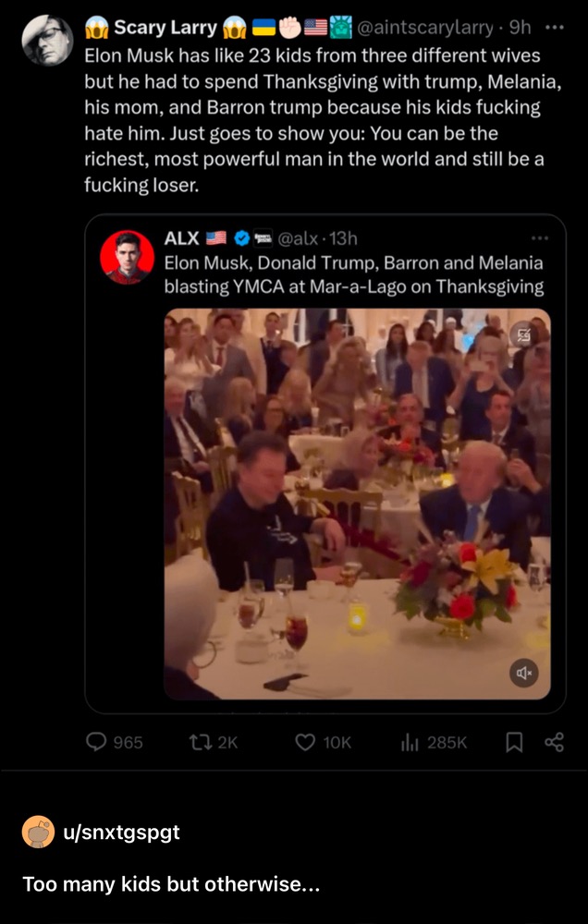The width and height of the screenshot is (588, 924).
Task: Open the more menu on ALX's quoted tweet
Action: [x=540, y=238]
